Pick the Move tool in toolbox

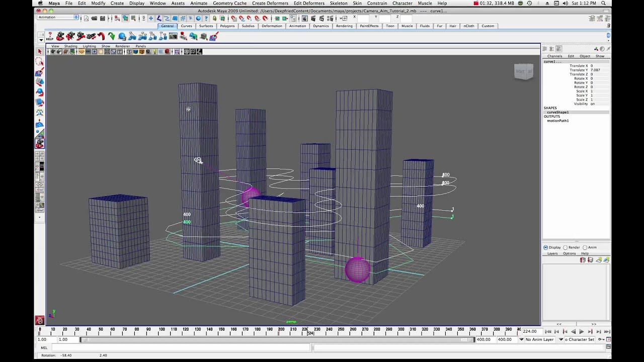coord(40,82)
